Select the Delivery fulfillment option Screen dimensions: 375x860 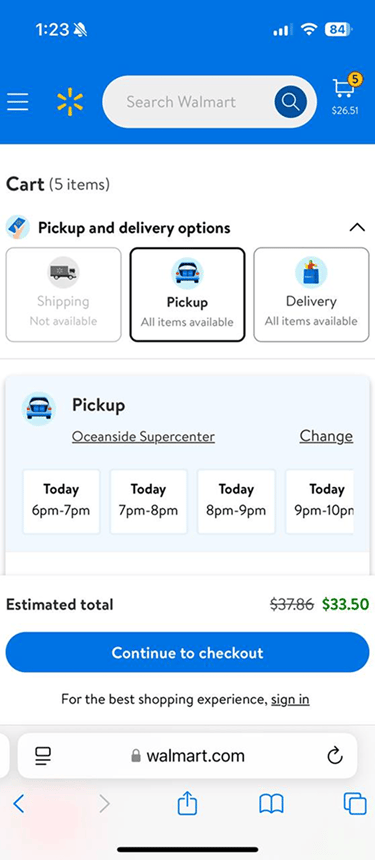pos(311,295)
